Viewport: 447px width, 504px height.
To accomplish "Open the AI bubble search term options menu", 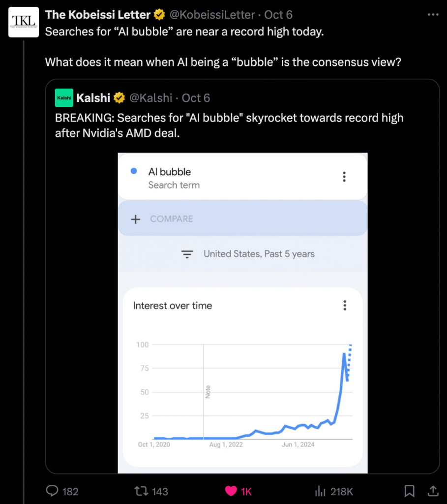I will click(344, 177).
